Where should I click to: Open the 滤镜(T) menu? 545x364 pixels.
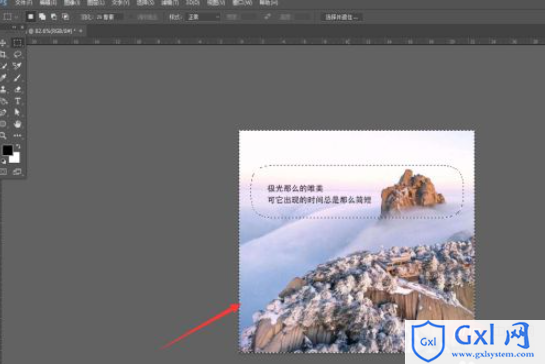point(170,3)
